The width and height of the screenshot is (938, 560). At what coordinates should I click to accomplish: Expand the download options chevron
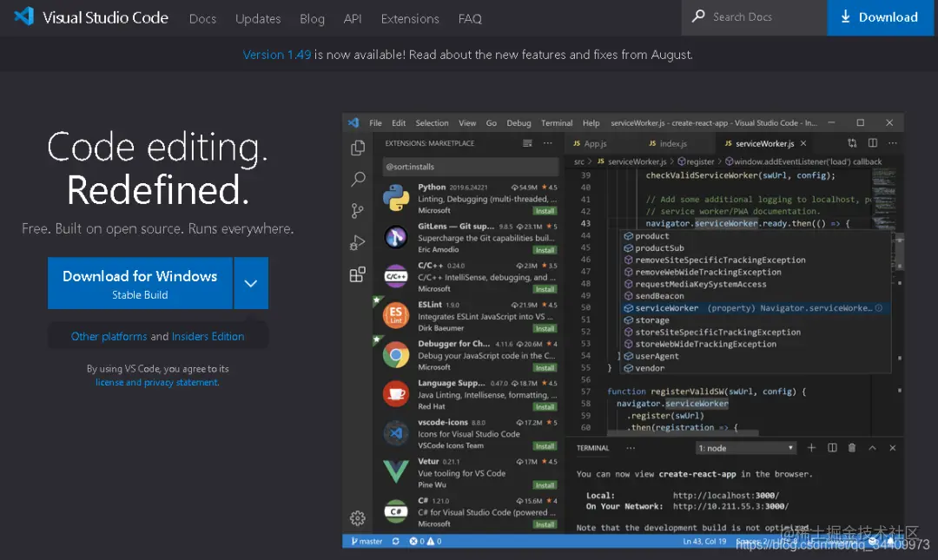[x=251, y=283]
